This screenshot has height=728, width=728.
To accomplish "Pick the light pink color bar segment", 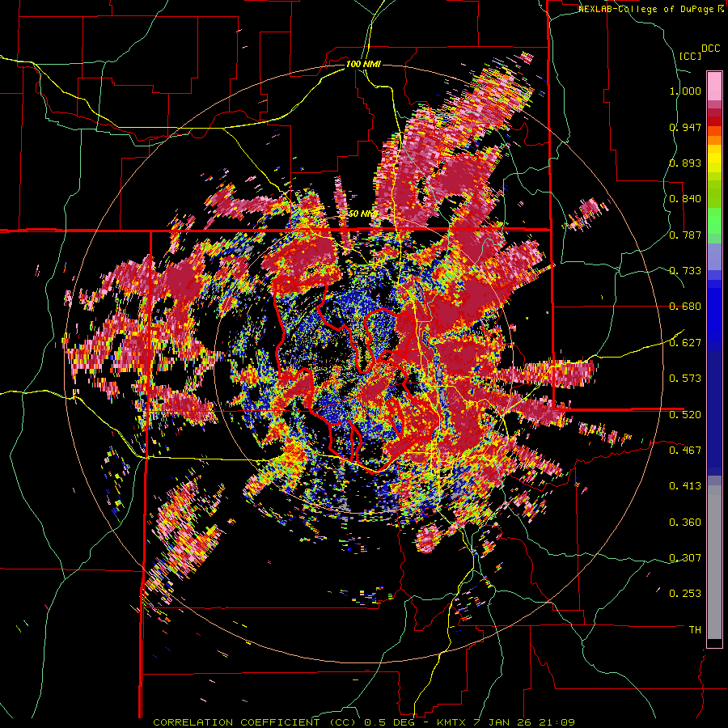I will pos(714,86).
